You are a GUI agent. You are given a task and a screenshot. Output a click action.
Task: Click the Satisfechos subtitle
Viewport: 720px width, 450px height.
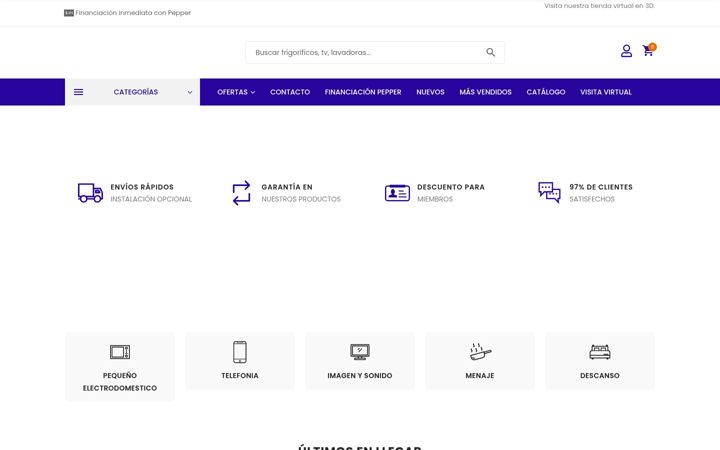click(592, 199)
